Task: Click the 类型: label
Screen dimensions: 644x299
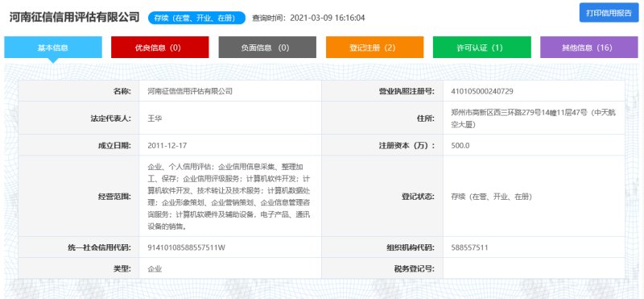Action: click(x=122, y=269)
